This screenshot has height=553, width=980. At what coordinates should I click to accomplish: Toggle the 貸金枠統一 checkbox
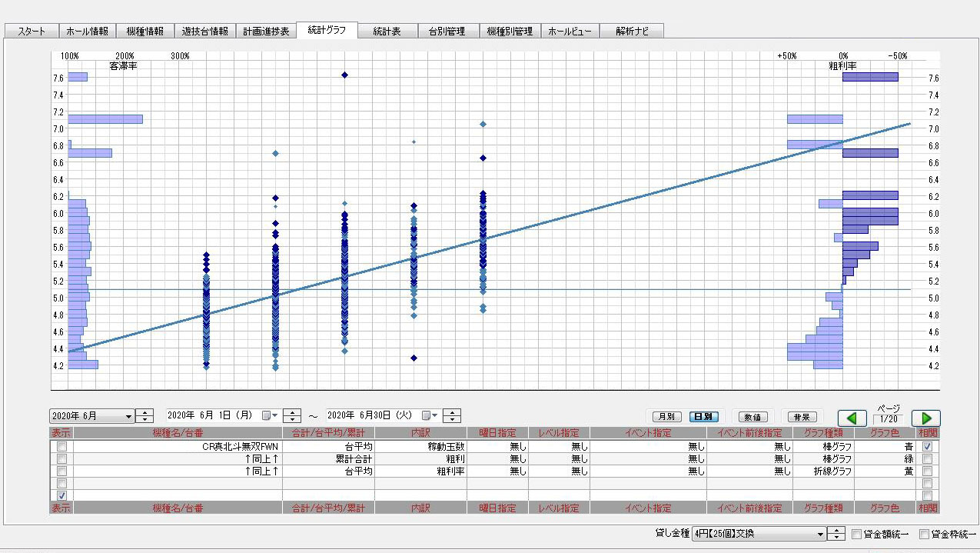pyautogui.click(x=924, y=534)
